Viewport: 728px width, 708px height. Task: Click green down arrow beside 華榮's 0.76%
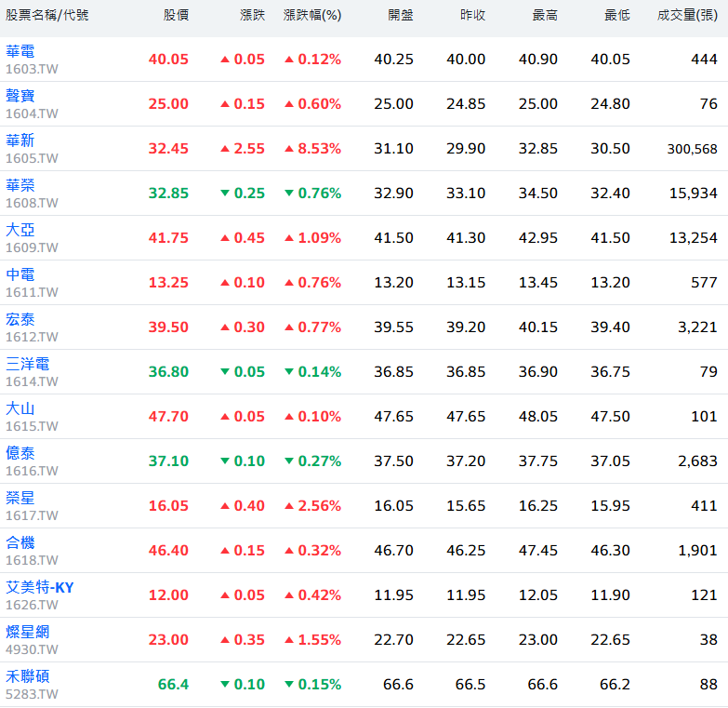click(x=289, y=194)
